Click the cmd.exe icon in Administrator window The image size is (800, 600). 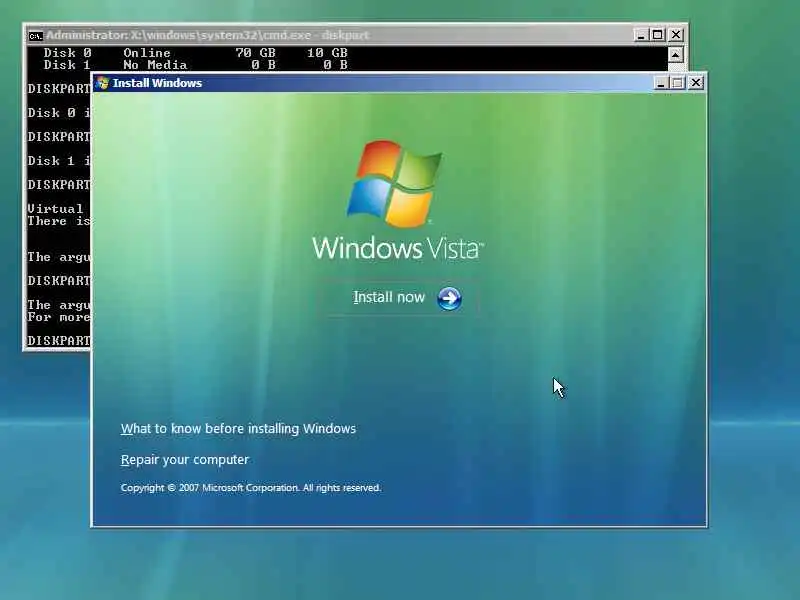point(35,35)
